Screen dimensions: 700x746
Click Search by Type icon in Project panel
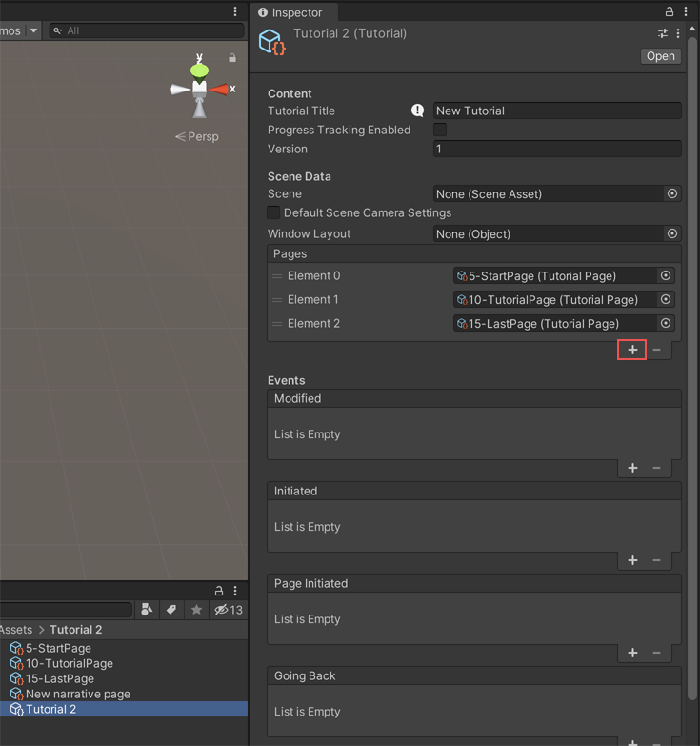click(147, 610)
